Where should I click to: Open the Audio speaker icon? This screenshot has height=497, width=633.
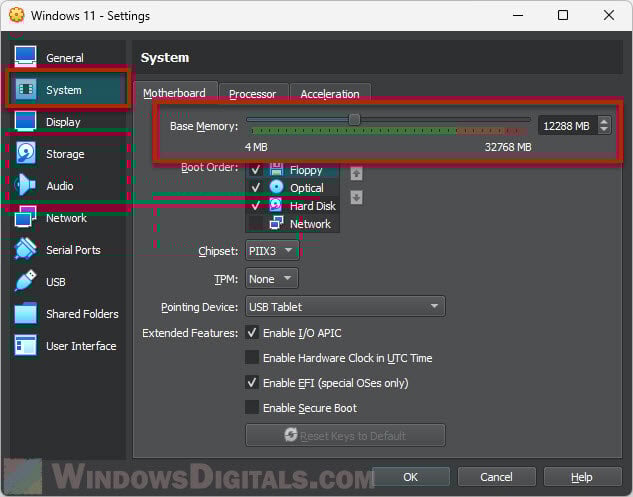(25, 185)
